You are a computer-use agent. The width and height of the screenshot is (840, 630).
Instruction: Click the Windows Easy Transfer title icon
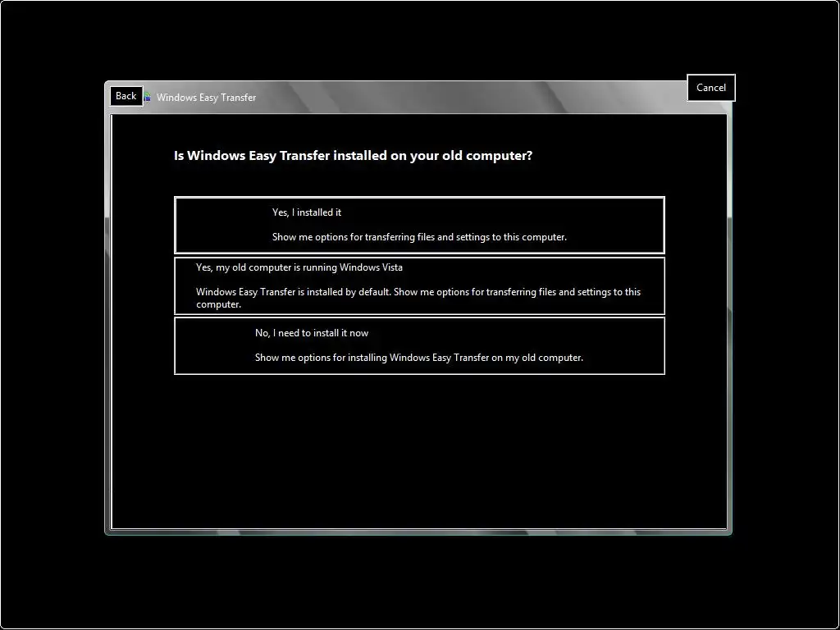tap(148, 98)
